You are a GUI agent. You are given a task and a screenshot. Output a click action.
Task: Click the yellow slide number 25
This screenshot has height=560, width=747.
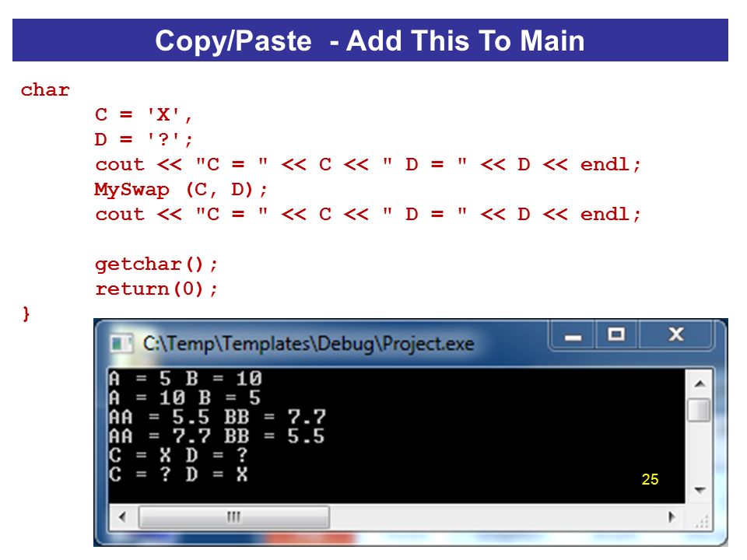point(650,479)
